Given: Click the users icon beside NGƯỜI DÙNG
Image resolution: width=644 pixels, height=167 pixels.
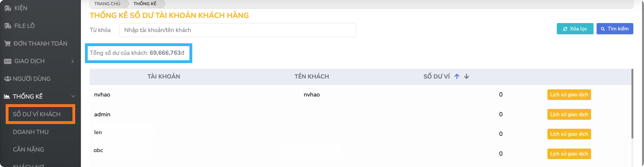Looking at the screenshot, I should coord(8,79).
